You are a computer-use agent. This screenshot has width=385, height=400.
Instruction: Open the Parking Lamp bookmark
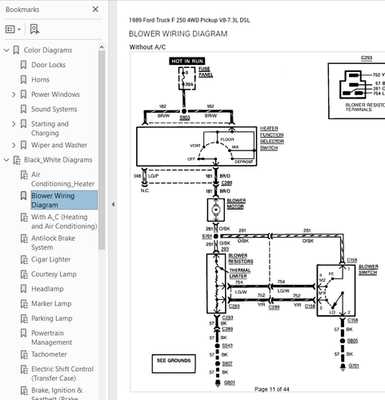click(52, 318)
